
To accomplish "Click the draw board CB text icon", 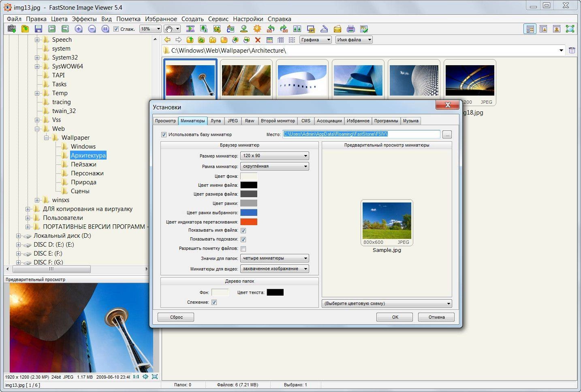I will (x=231, y=29).
